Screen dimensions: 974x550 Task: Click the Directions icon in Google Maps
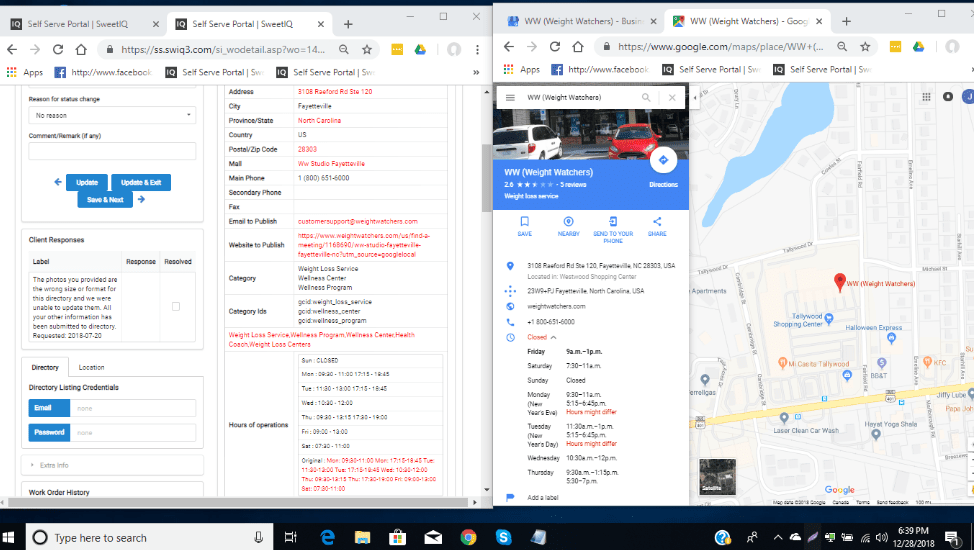point(662,160)
